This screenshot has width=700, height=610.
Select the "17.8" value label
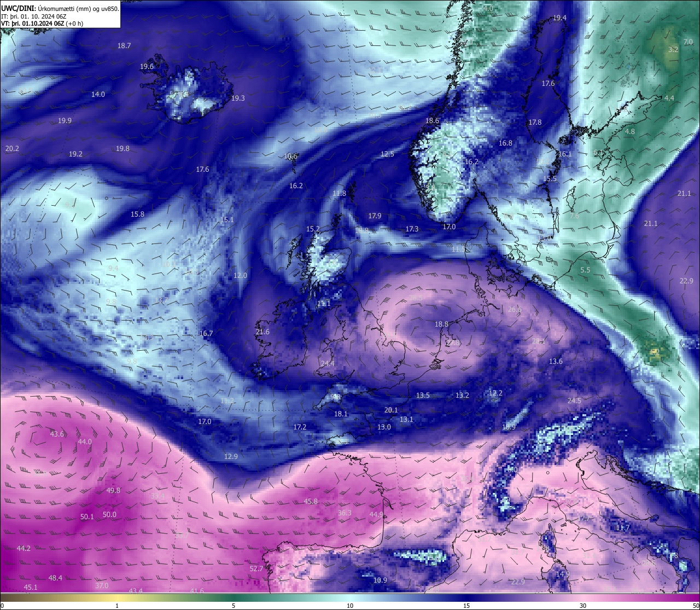(x=535, y=123)
